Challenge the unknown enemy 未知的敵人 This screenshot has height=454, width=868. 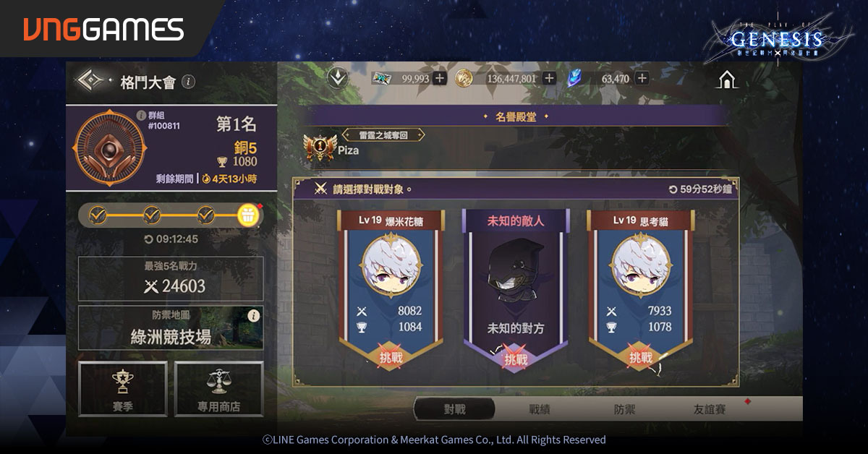pos(516,359)
